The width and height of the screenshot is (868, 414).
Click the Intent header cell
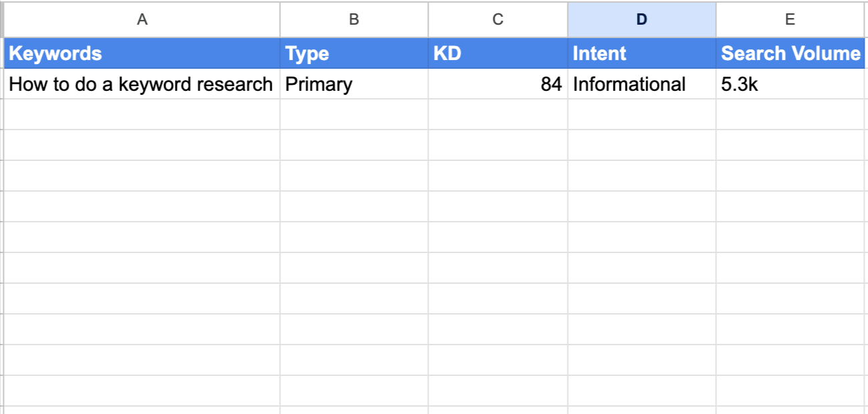coord(641,53)
